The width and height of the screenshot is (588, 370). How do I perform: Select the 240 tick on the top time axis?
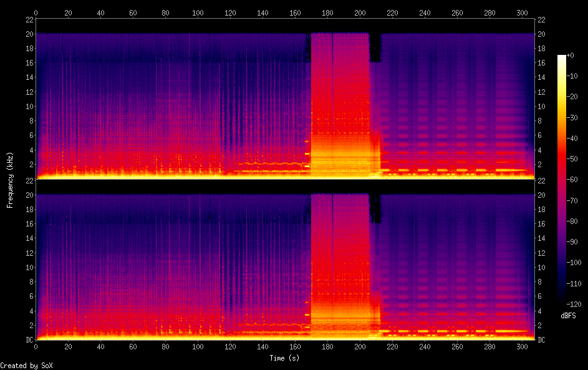coord(425,12)
